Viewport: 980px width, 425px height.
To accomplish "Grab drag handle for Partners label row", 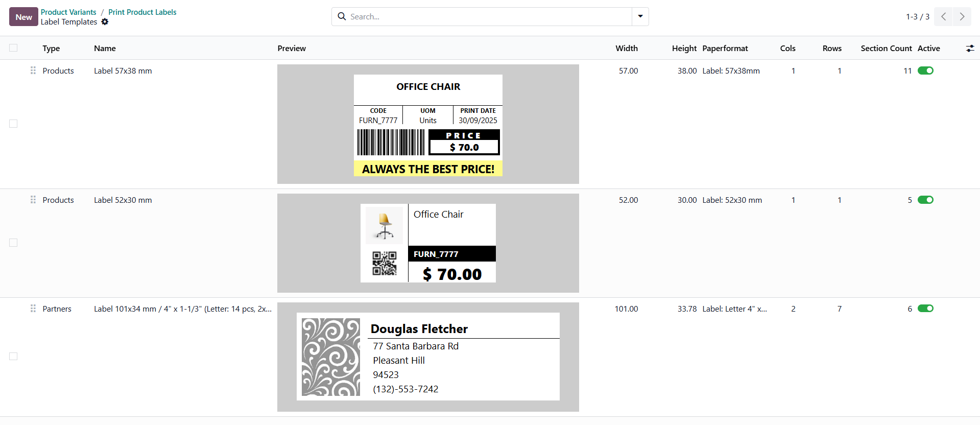I will point(33,309).
